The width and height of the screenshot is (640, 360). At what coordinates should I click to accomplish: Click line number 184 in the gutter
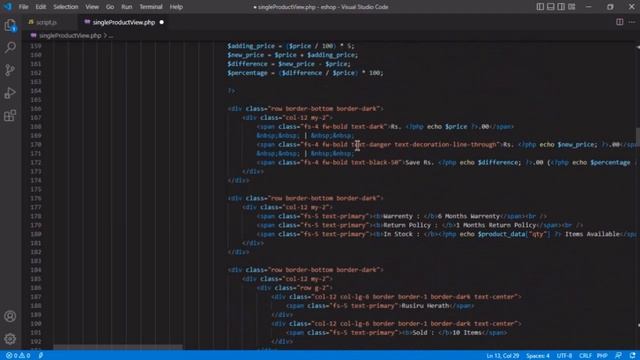(x=36, y=270)
